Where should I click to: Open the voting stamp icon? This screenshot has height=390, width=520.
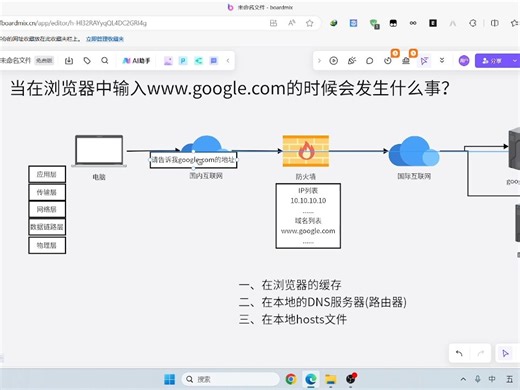(406, 61)
